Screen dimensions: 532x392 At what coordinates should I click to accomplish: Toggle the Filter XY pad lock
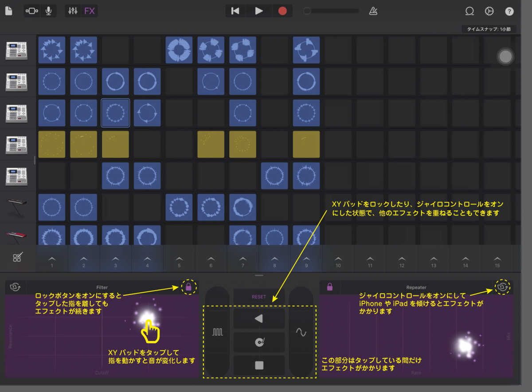tap(188, 287)
